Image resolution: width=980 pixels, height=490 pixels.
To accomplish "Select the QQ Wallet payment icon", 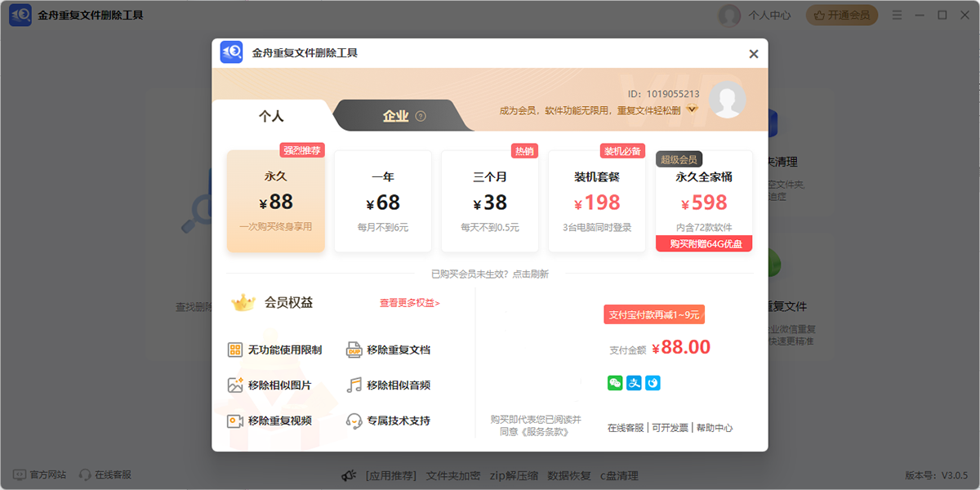I will 652,382.
